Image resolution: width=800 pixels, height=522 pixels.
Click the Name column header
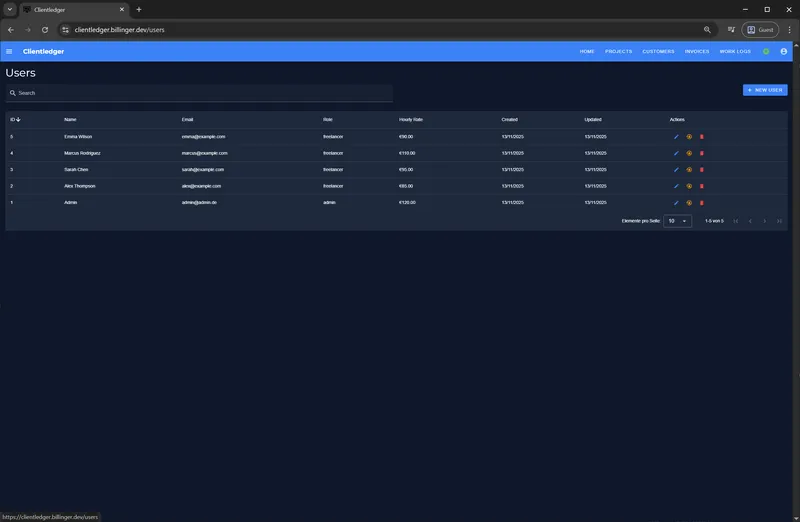(70, 119)
